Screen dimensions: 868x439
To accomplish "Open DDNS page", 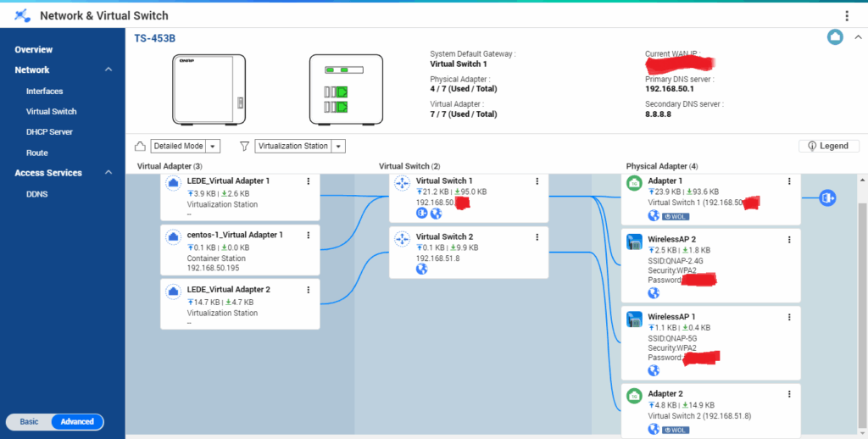I will [37, 194].
